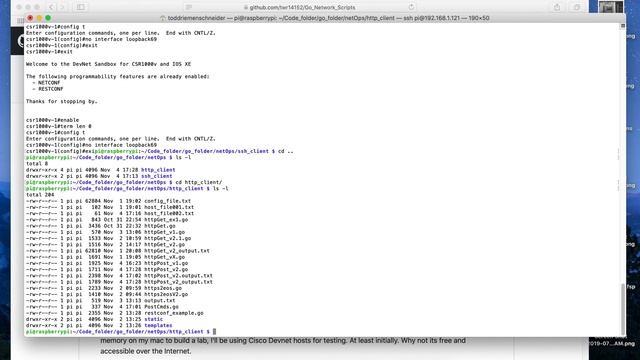Toggle Safari sidebar button
The image size is (640, 360).
[81, 7]
